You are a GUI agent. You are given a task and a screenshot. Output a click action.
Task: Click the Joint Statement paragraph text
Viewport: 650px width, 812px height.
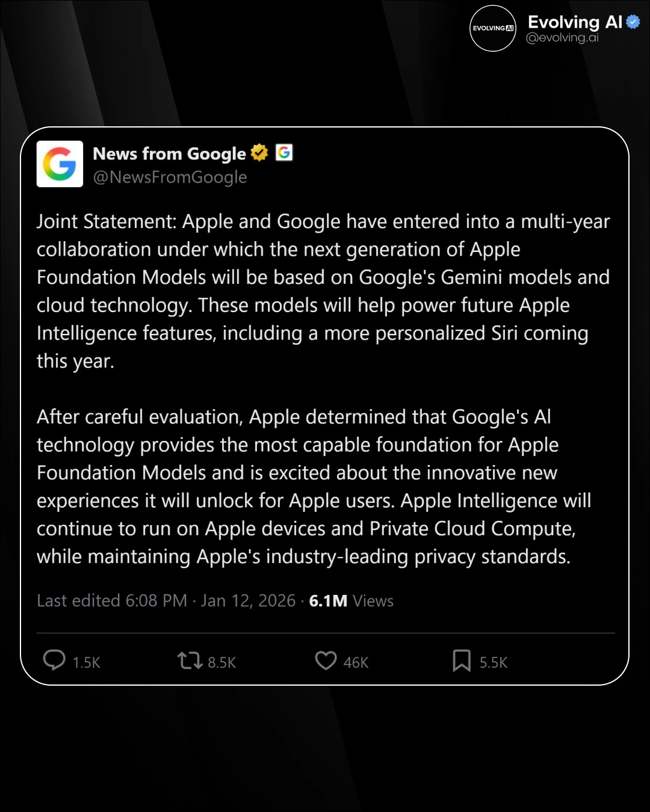(323, 291)
